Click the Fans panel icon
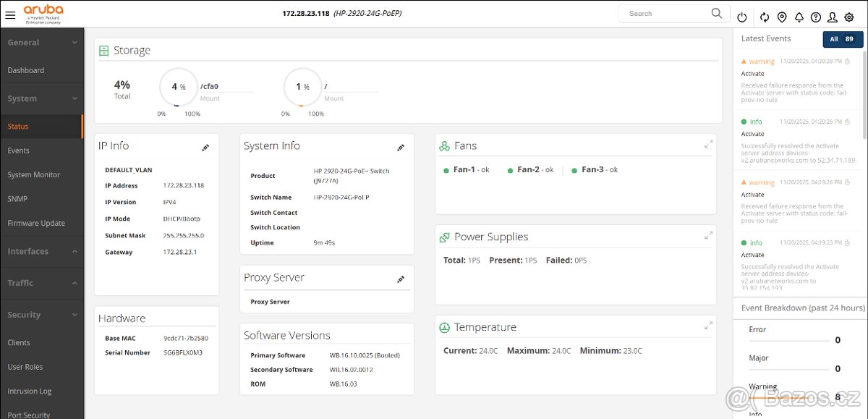Image resolution: width=868 pixels, height=419 pixels. (x=444, y=145)
